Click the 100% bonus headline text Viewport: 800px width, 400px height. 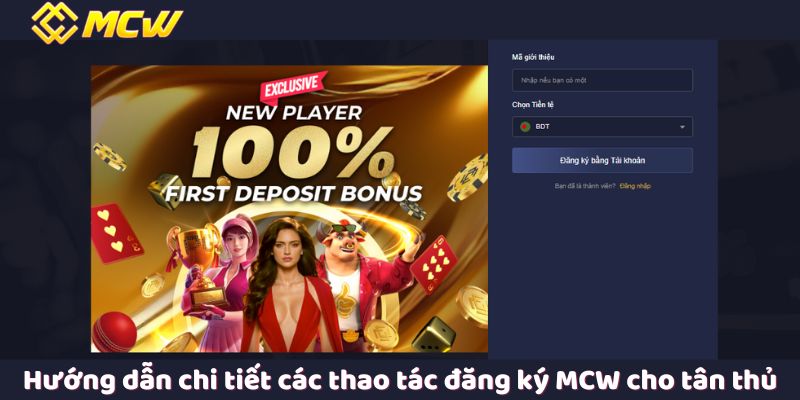(x=292, y=151)
